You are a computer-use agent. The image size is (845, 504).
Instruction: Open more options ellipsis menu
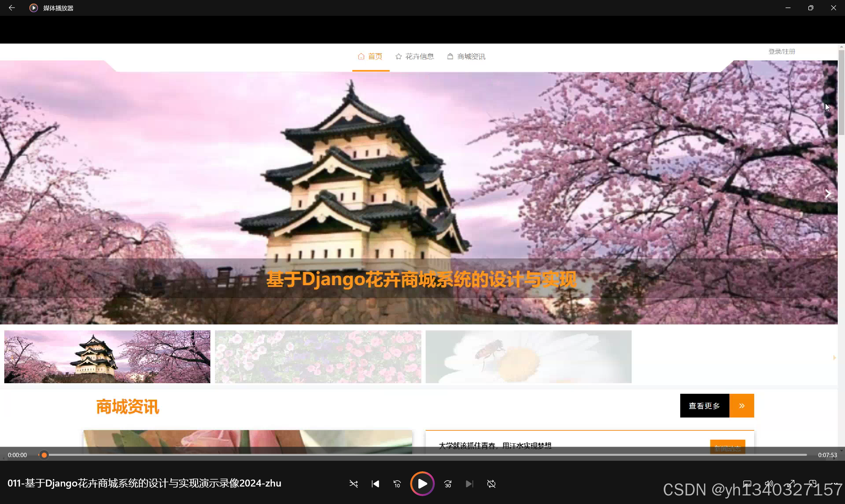[835, 484]
